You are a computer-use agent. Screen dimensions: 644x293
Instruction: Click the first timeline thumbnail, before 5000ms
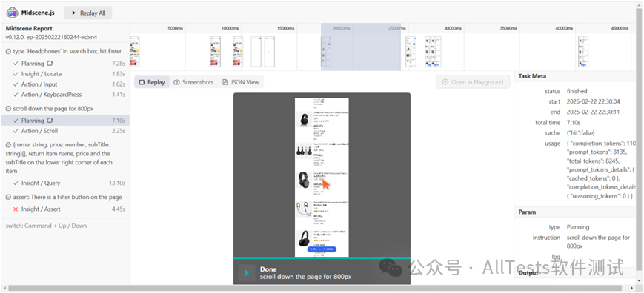[134, 51]
